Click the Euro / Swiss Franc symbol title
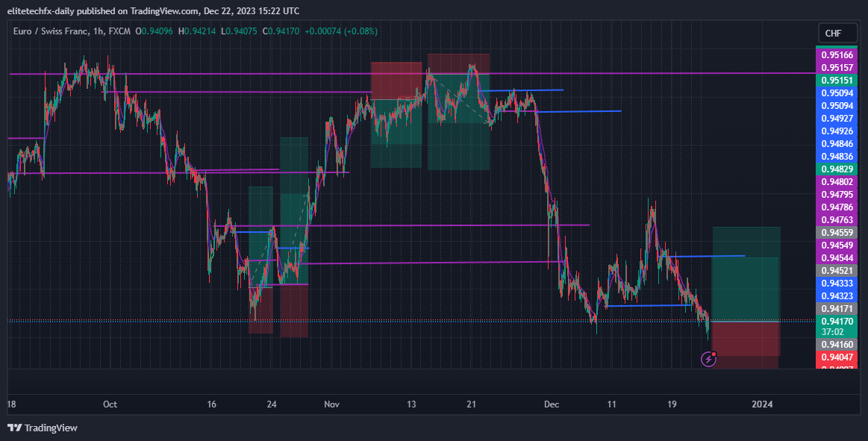 pos(50,31)
